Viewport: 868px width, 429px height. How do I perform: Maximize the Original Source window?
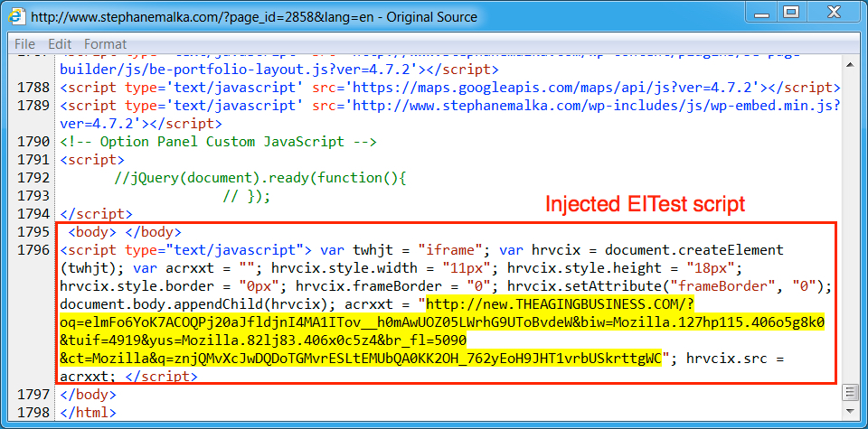coord(791,11)
